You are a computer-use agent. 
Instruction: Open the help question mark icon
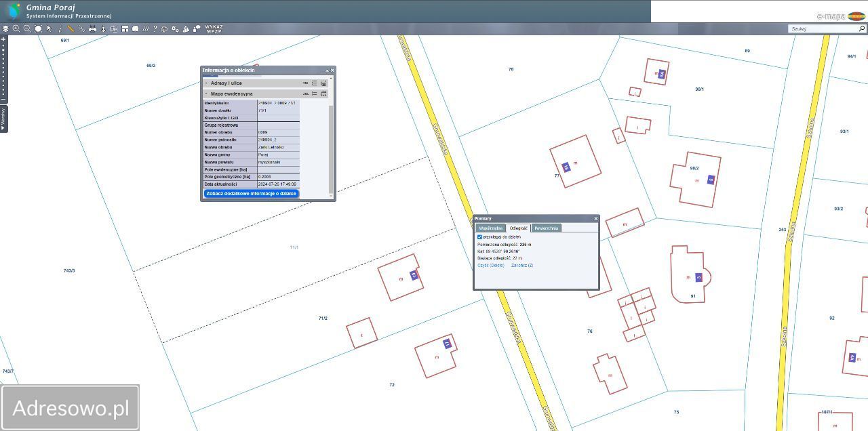tap(155, 28)
